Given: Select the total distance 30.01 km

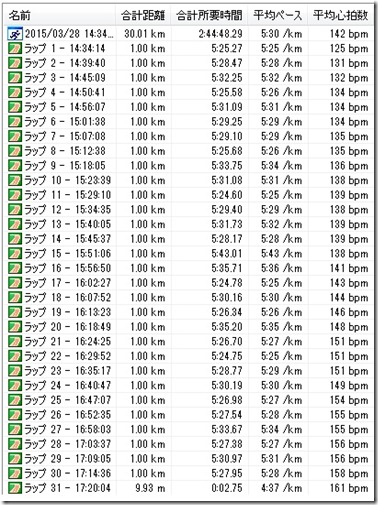Looking at the screenshot, I should pos(145,34).
